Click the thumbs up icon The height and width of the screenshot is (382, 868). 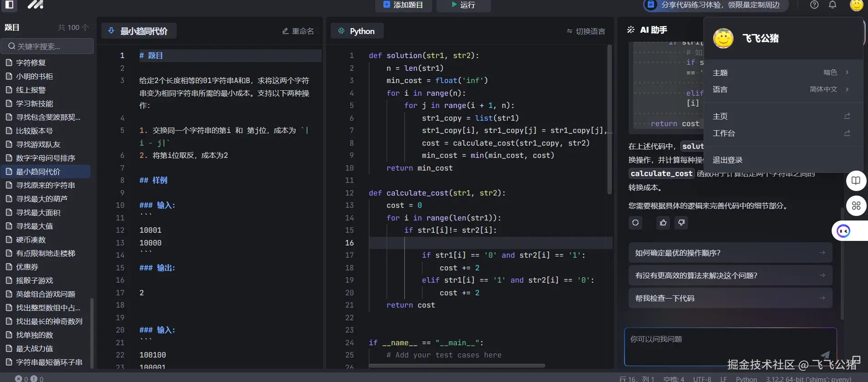click(663, 223)
